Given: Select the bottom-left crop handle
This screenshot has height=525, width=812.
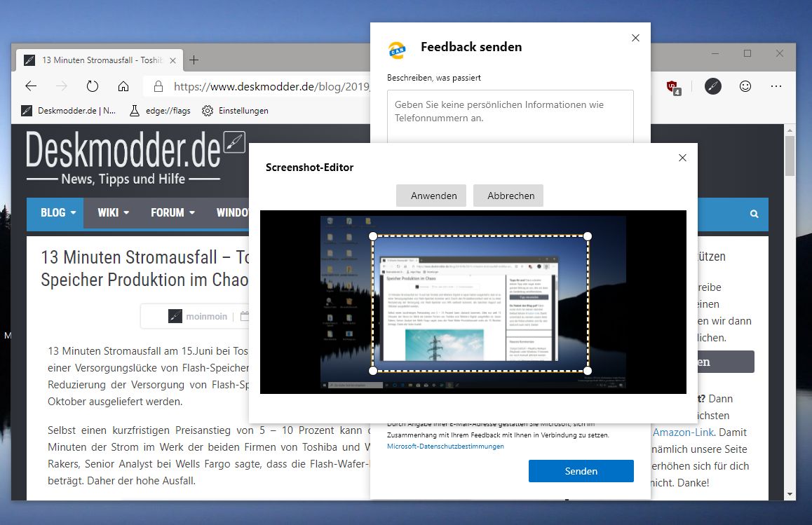Looking at the screenshot, I should [x=373, y=371].
